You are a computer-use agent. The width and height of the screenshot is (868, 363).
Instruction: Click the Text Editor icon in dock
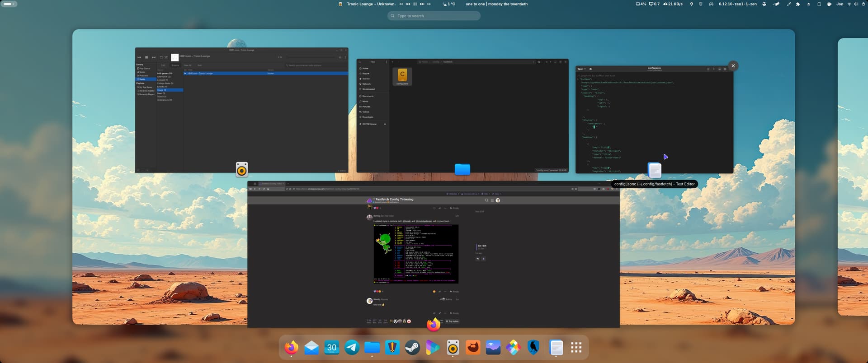[556, 348]
